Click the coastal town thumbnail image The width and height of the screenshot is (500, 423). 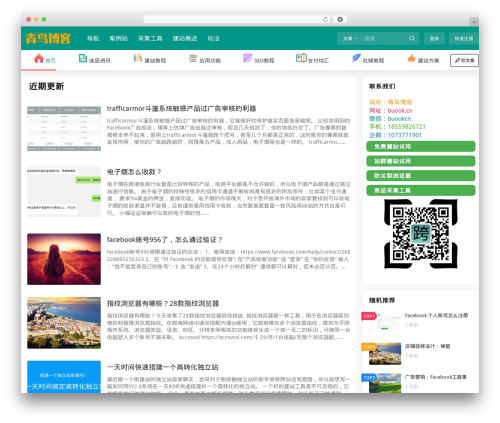[x=64, y=323]
